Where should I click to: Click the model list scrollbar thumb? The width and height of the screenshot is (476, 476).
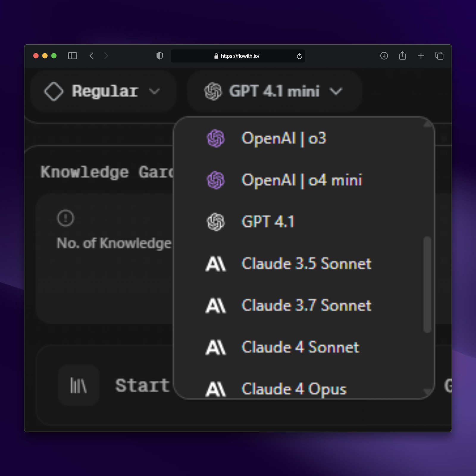pos(427,284)
